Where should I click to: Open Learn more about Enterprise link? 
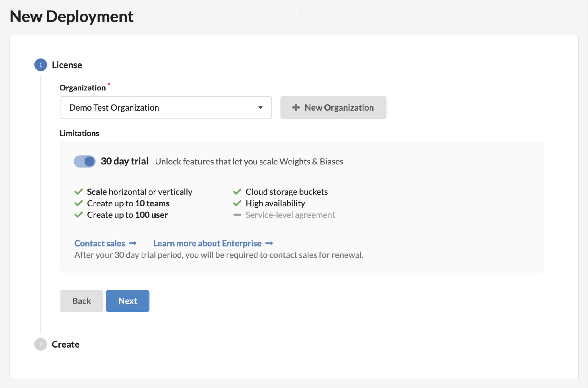click(207, 243)
